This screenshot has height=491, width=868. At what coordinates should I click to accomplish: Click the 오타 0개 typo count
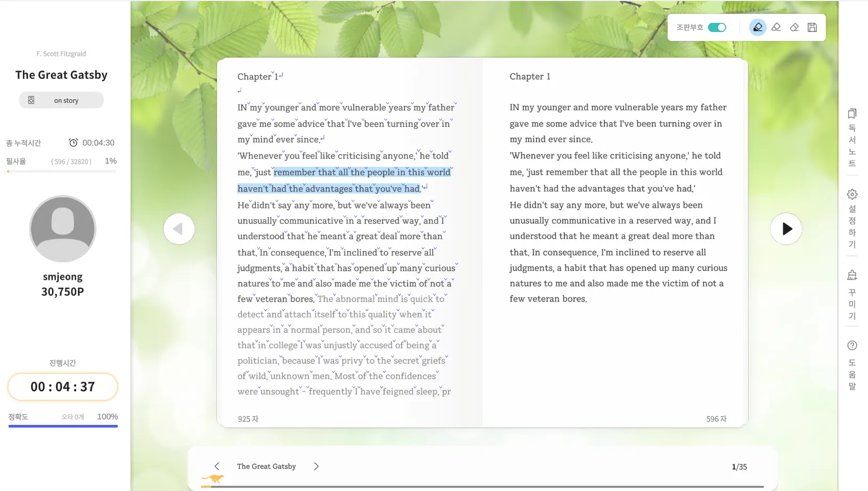(x=73, y=417)
